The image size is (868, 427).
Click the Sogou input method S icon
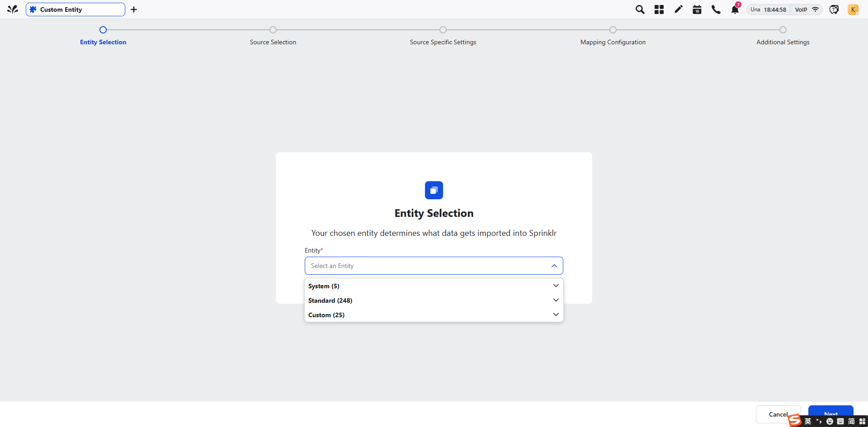pos(795,421)
